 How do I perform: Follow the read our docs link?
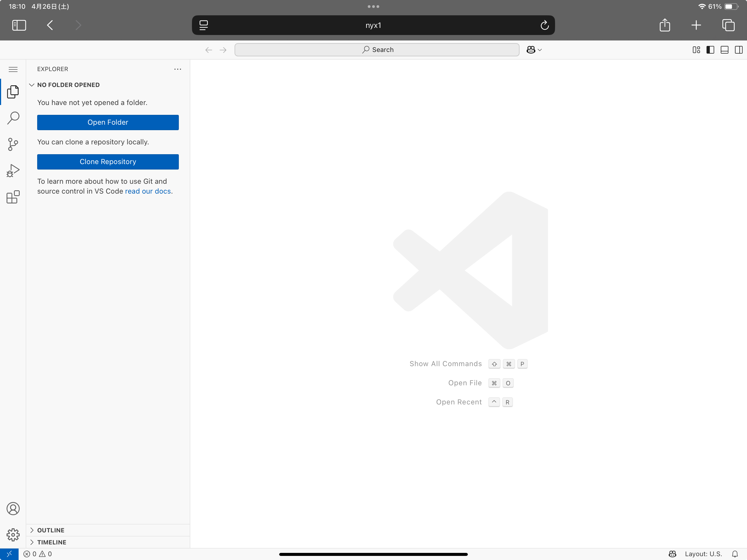(x=148, y=191)
